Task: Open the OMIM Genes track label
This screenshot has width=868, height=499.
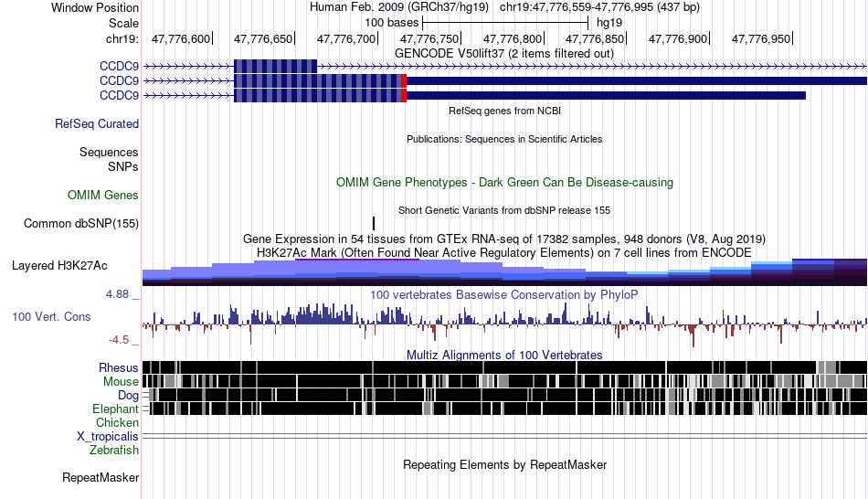Action: (103, 195)
